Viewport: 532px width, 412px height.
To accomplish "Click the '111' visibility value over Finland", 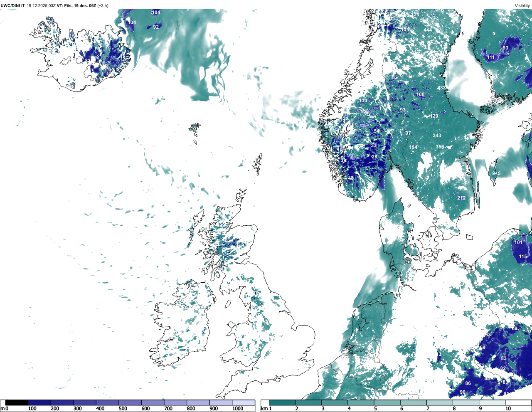I will (x=491, y=57).
